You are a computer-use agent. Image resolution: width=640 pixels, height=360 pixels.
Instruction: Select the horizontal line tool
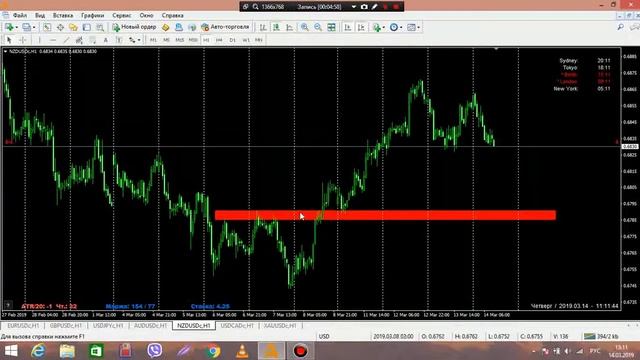click(x=53, y=40)
